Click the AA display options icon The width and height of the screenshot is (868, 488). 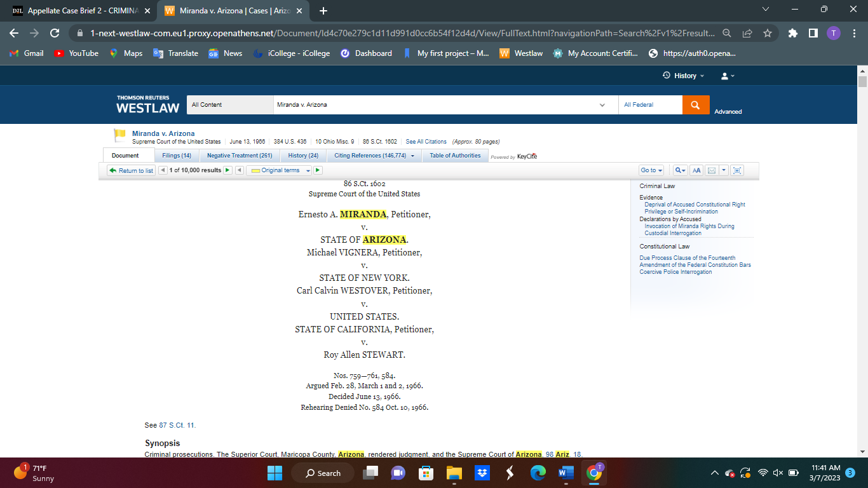pos(696,170)
